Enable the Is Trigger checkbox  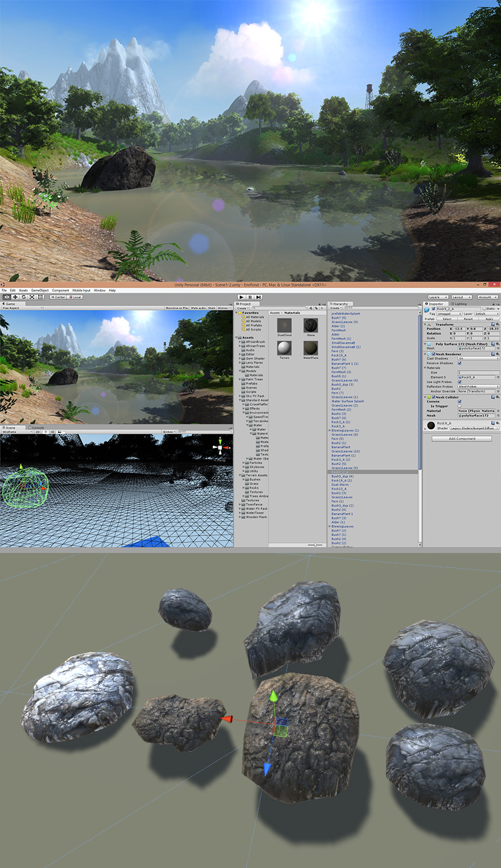pyautogui.click(x=460, y=406)
